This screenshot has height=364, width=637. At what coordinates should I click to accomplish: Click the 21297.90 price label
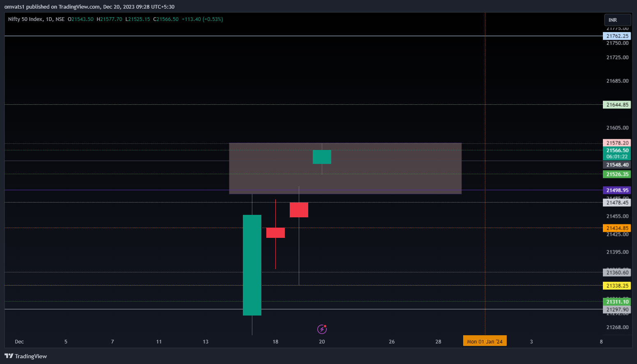pyautogui.click(x=617, y=310)
